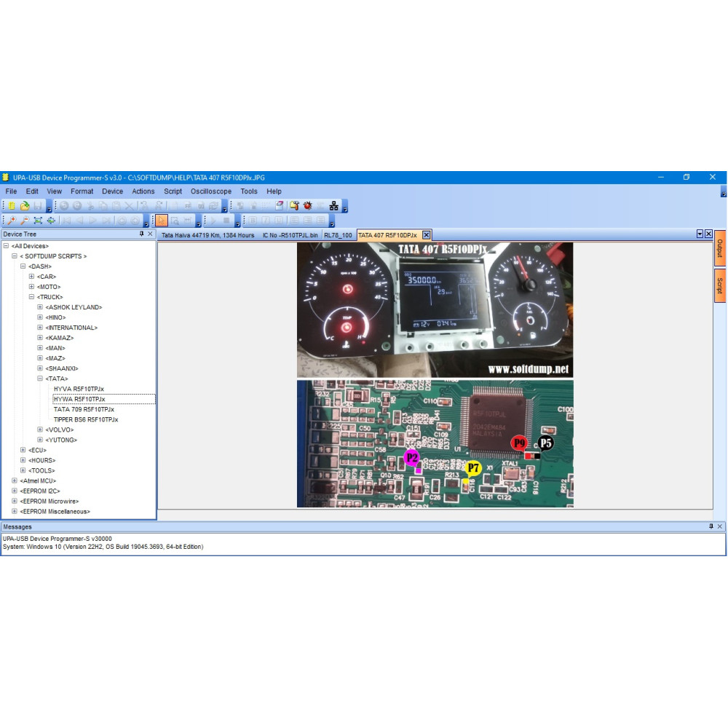Click the Stop script square icon

226,221
